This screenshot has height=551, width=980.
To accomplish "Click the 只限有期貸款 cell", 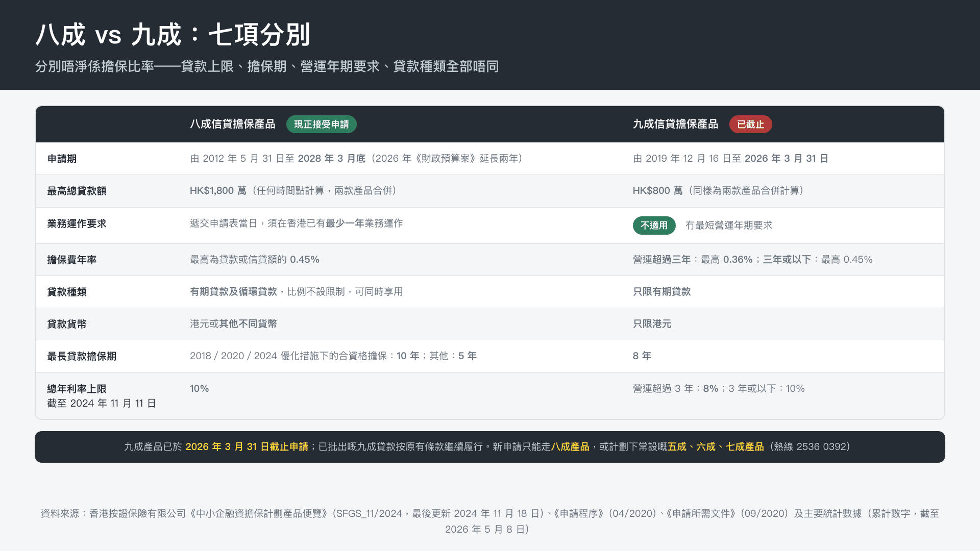I will point(662,292).
